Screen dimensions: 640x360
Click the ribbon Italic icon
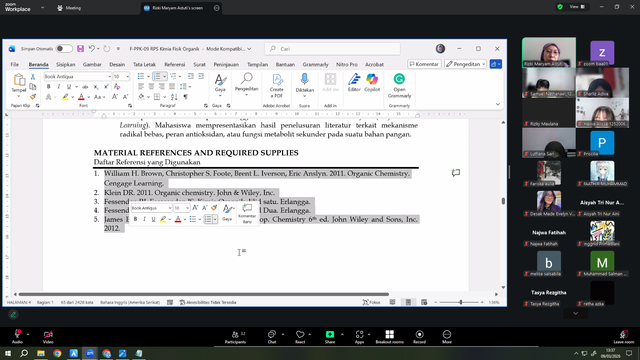[59, 87]
